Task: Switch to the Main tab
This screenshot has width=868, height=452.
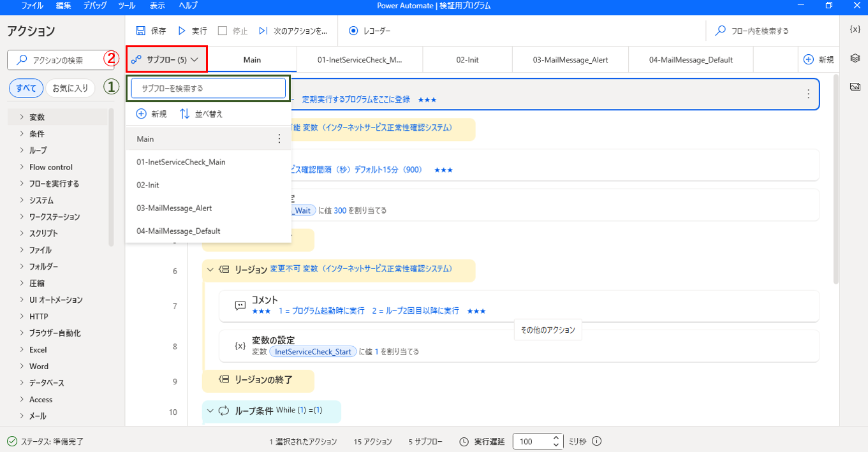Action: pyautogui.click(x=253, y=59)
